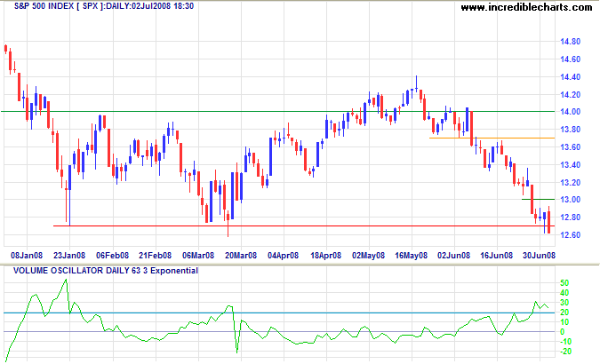Click the oscillator 30 axis value

pyautogui.click(x=564, y=303)
